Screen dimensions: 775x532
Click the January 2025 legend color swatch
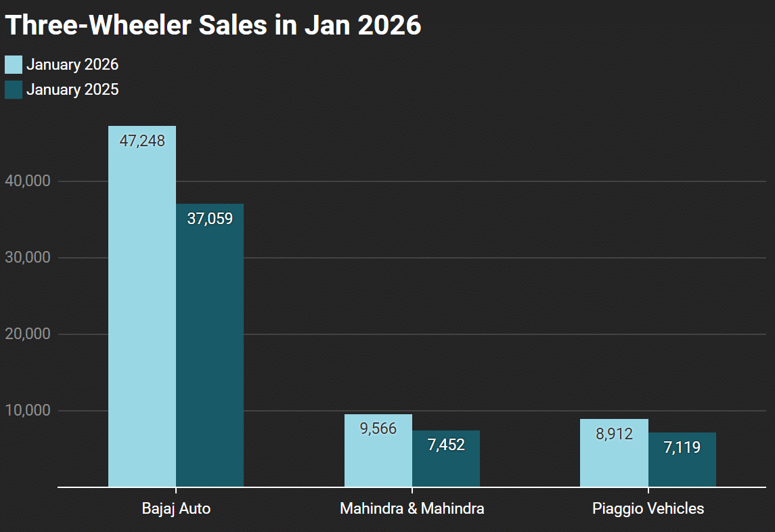point(14,90)
